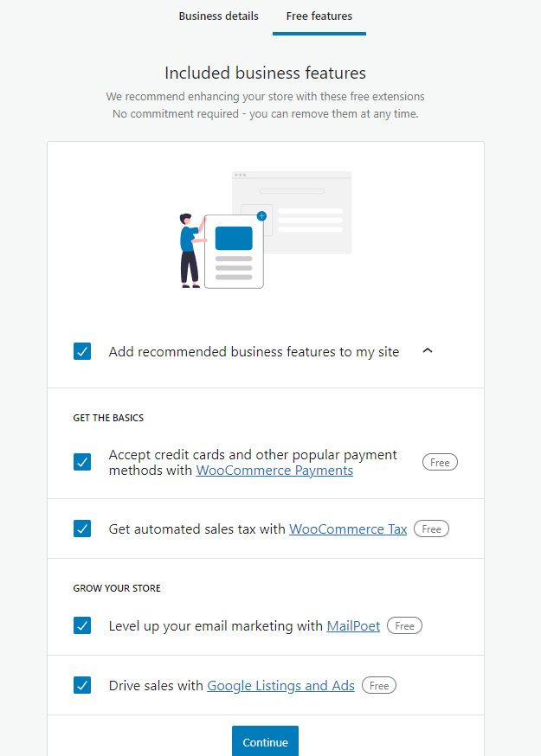Click the Free badge beside WooCommerce Payments
The width and height of the screenshot is (541, 756).
click(440, 462)
